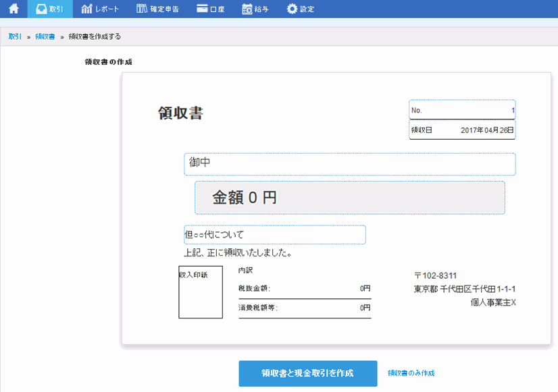The image size is (558, 392).
Task: Select the 給与 calendar icon
Action: pos(246,9)
